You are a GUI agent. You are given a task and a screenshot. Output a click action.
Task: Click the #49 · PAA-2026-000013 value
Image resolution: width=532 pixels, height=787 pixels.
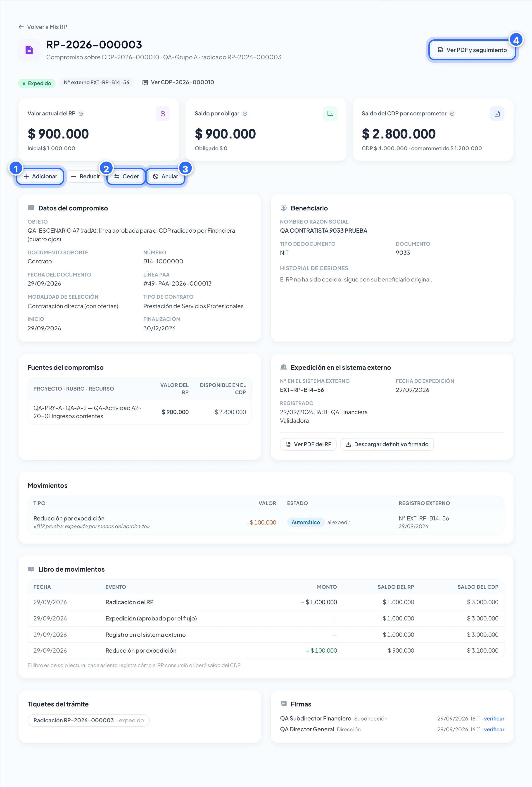tap(177, 284)
